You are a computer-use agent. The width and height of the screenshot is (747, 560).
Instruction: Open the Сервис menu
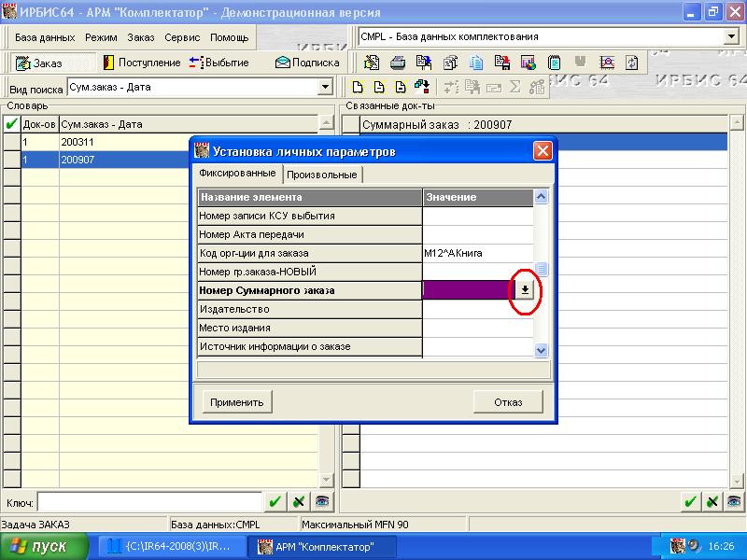coord(182,37)
